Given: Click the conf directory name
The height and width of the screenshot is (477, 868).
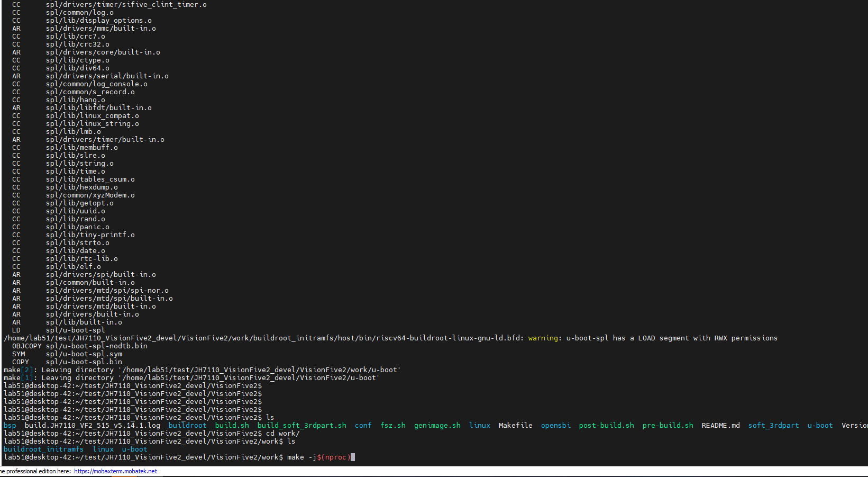Looking at the screenshot, I should coord(363,425).
